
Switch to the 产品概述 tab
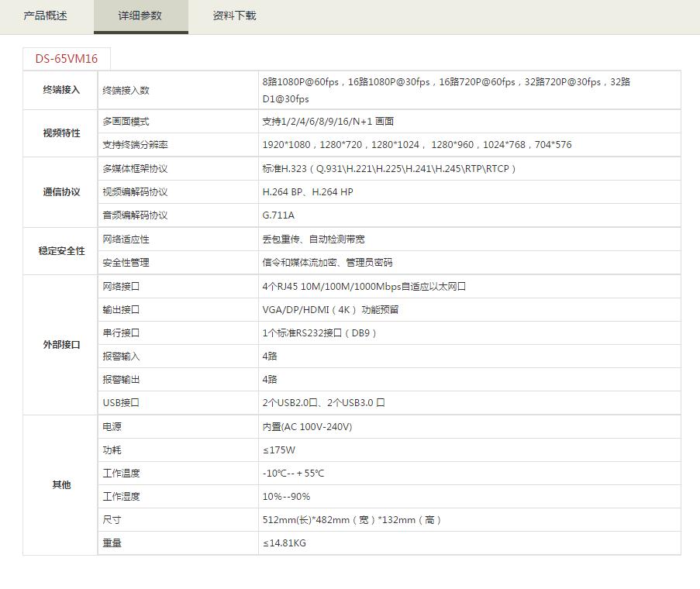(43, 15)
